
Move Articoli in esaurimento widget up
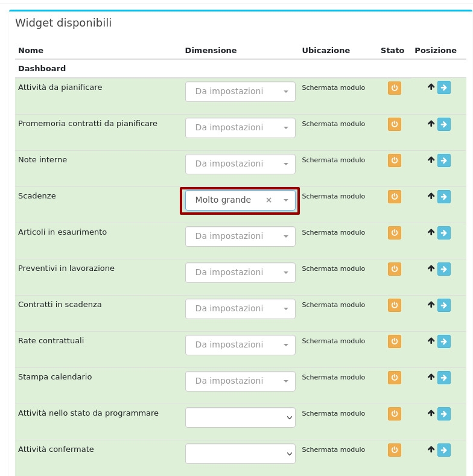431,232
